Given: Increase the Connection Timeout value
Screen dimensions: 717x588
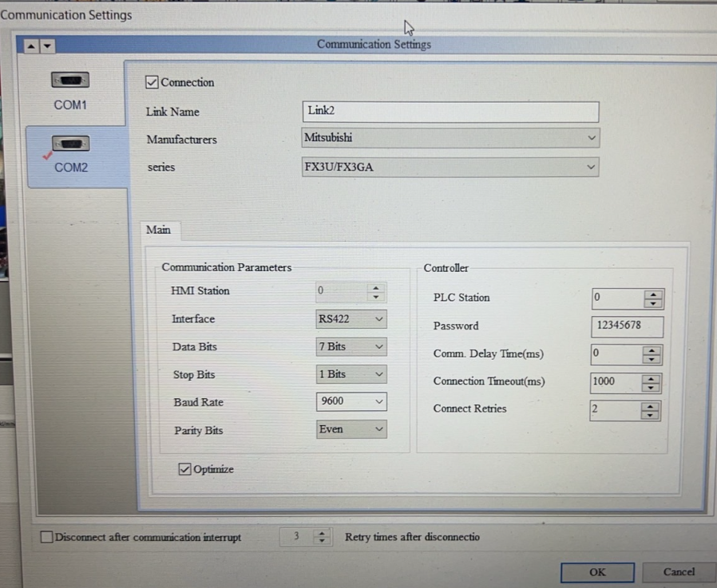Looking at the screenshot, I should 651,379.
